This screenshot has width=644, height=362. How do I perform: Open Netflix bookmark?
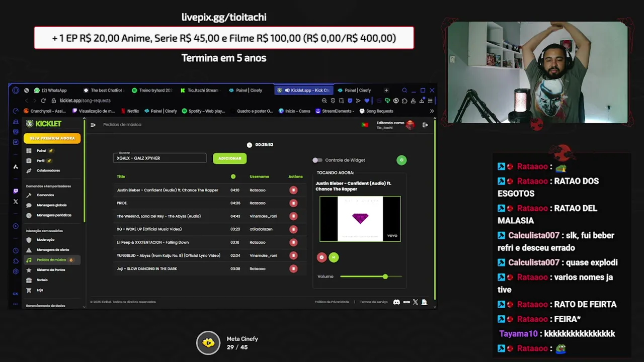point(130,111)
